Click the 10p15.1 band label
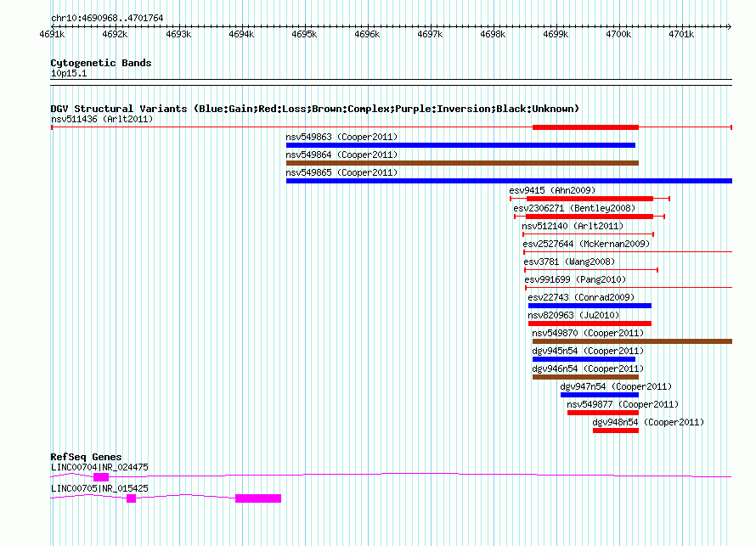Viewport: 756px width, 546px height. 69,73
